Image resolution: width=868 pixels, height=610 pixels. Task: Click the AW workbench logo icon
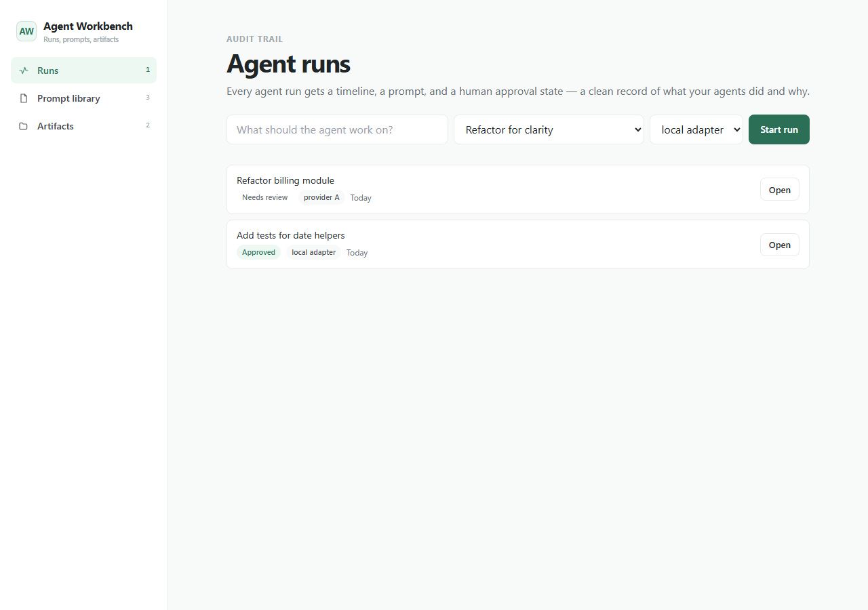(x=26, y=31)
